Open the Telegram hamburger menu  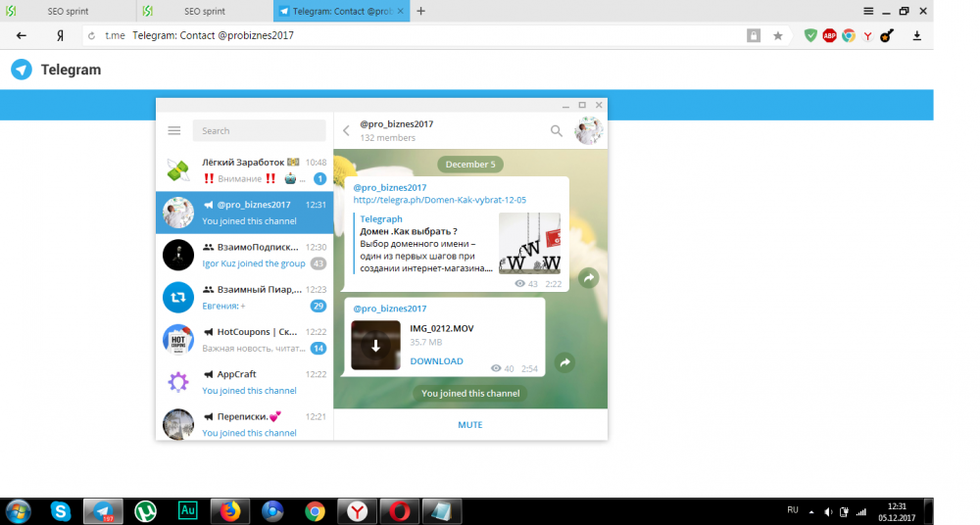pos(173,130)
